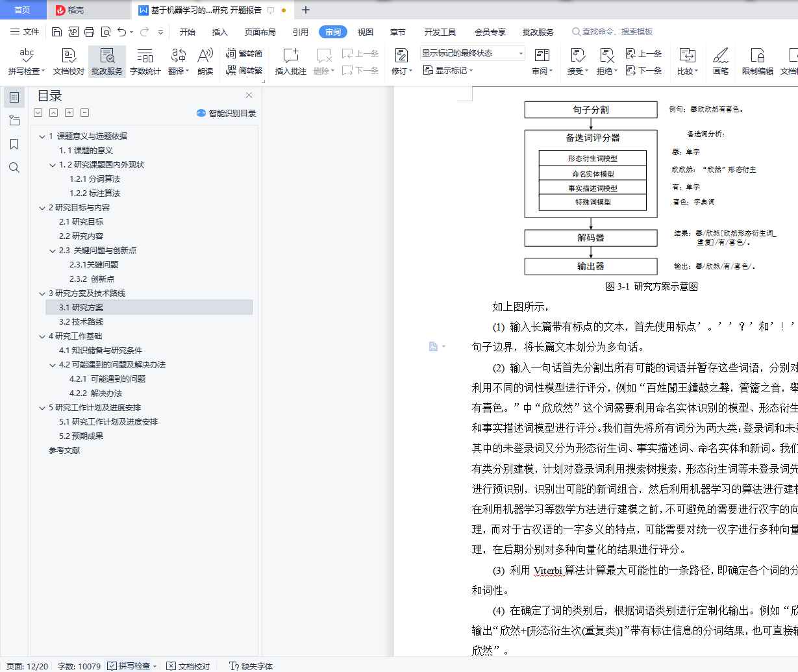Click 拼写检查 in the status bar
Screen dimensions: 798x672
coord(131,666)
